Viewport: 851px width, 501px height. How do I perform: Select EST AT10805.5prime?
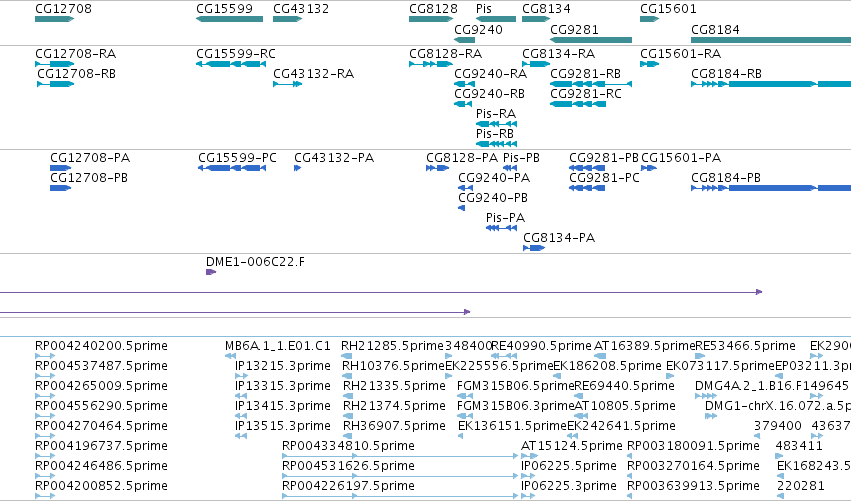pyautogui.click(x=579, y=417)
